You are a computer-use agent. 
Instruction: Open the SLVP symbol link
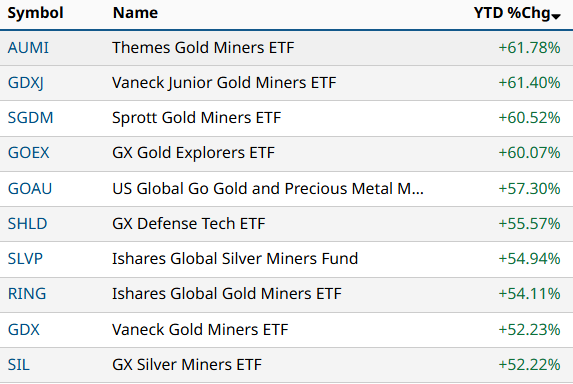click(x=25, y=259)
